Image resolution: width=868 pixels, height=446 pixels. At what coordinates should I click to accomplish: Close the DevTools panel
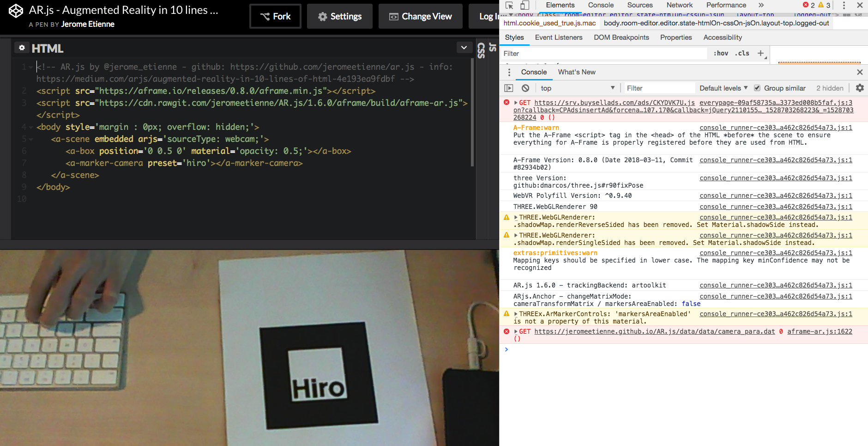tap(860, 5)
